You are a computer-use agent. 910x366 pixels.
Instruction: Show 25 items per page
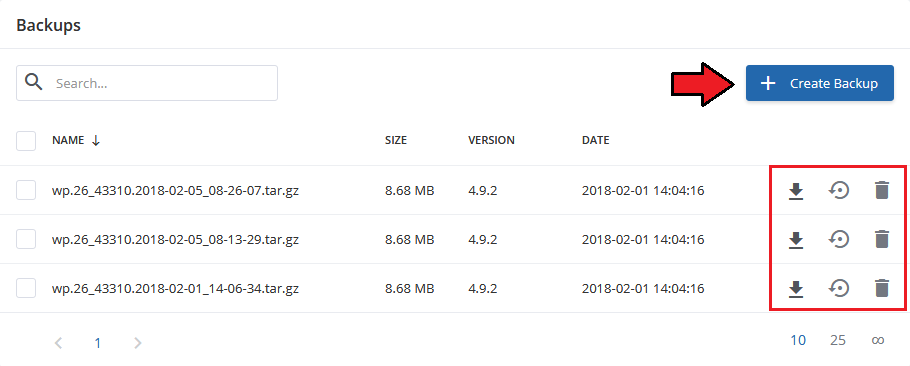[x=837, y=340]
